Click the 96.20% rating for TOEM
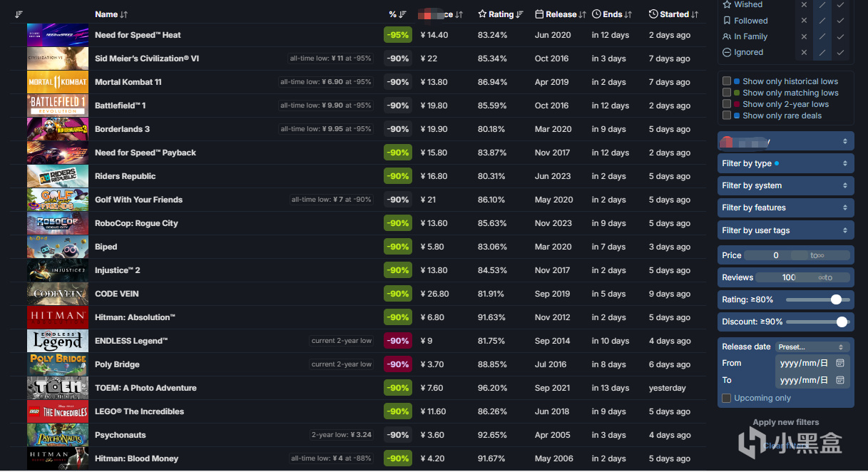This screenshot has height=472, width=868. (493, 388)
